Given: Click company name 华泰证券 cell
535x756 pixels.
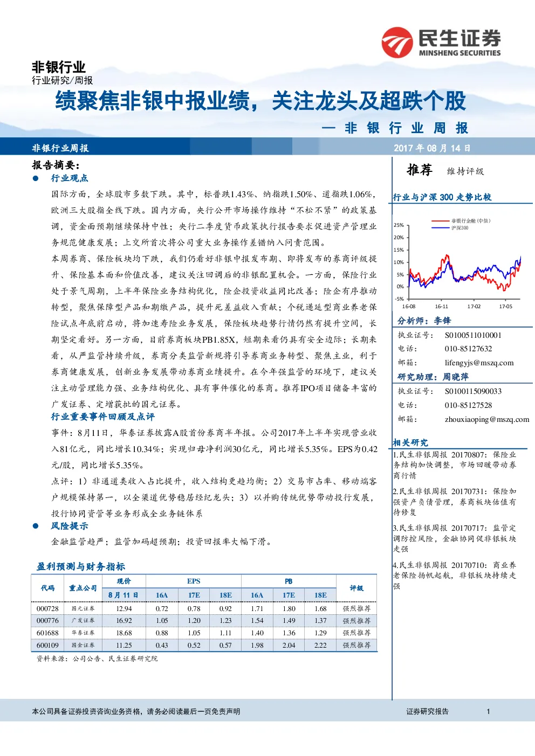Looking at the screenshot, I should click(x=83, y=633).
